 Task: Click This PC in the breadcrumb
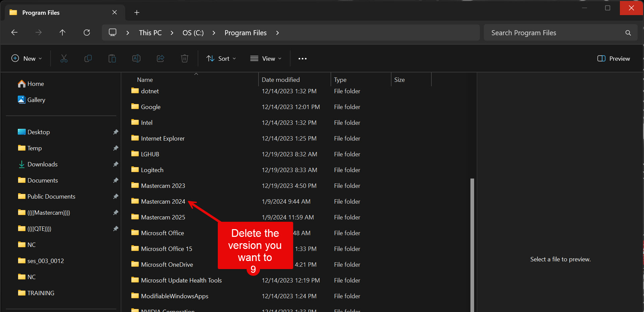tap(150, 33)
